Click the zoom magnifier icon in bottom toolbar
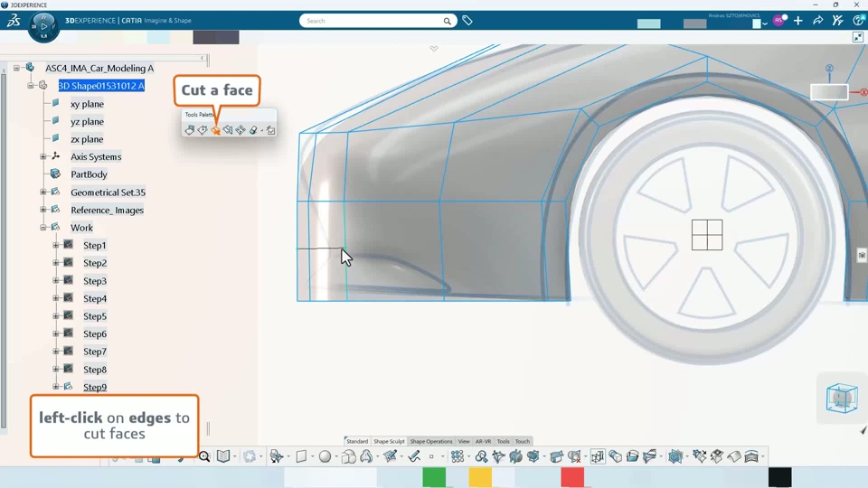 [x=204, y=456]
